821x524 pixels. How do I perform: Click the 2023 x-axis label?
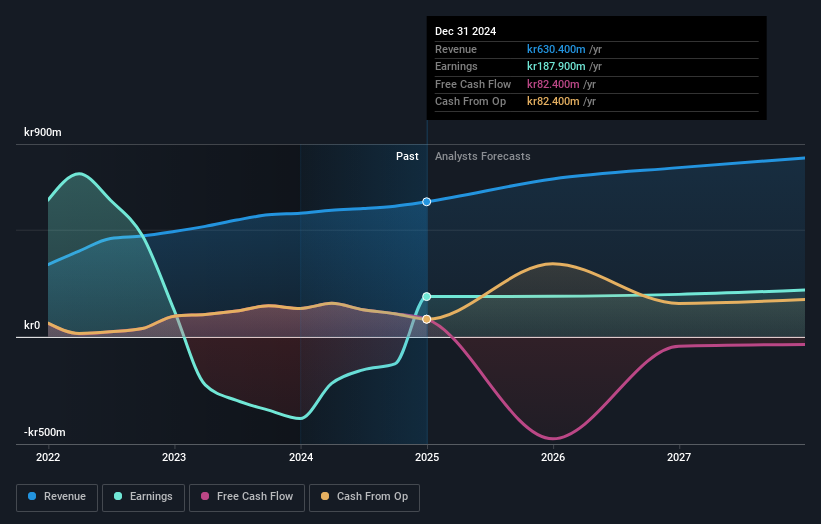[174, 457]
